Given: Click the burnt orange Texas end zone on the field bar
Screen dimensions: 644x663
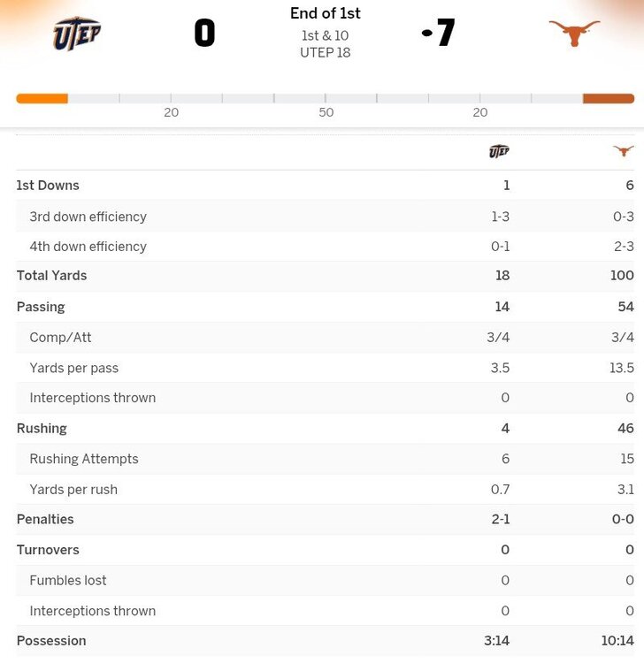Looking at the screenshot, I should click(x=609, y=99).
